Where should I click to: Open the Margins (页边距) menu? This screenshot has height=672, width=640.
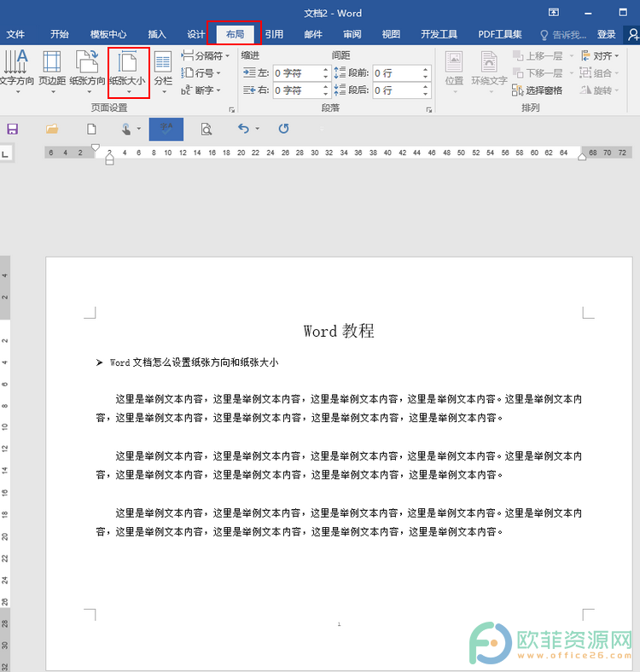[x=52, y=72]
